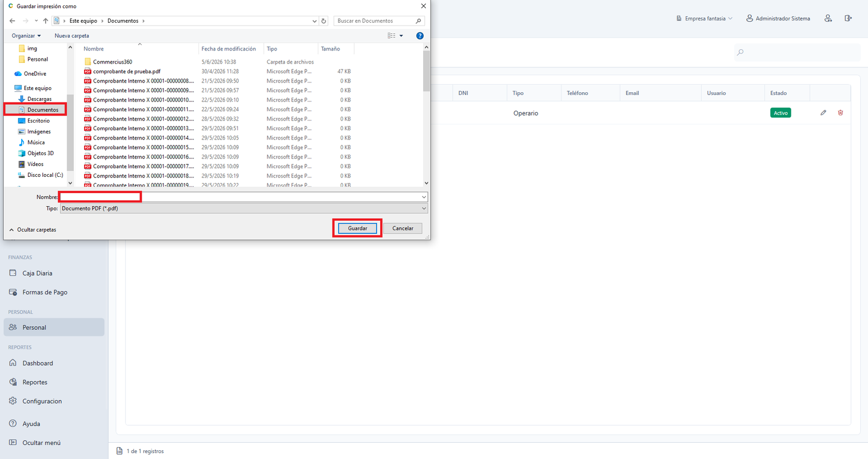
Task: Go up one folder level arrow
Action: click(x=46, y=21)
